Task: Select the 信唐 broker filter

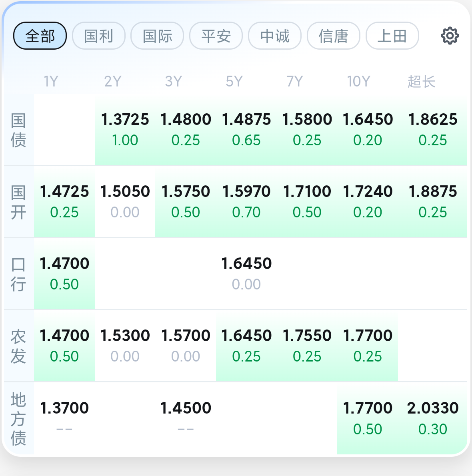Action: tap(334, 36)
